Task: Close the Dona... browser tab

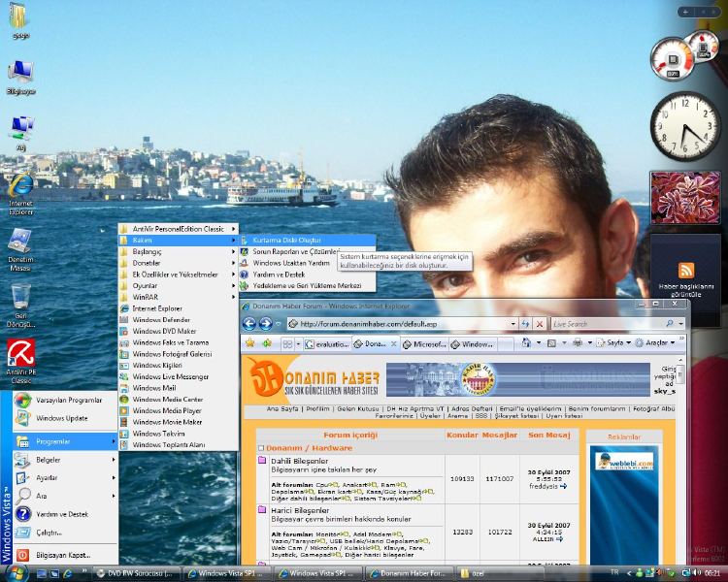Action: coord(393,344)
